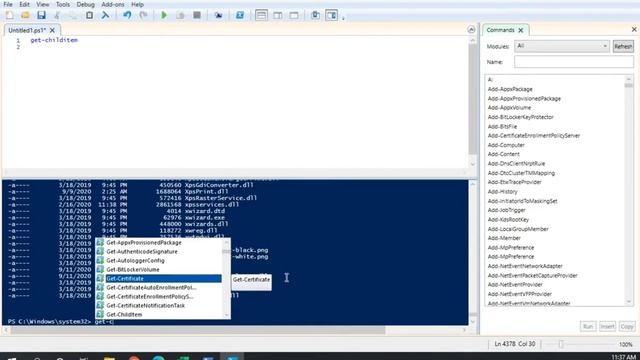Clear the console pane with the toolbar icon
640x360 pixels.
(x=105, y=16)
